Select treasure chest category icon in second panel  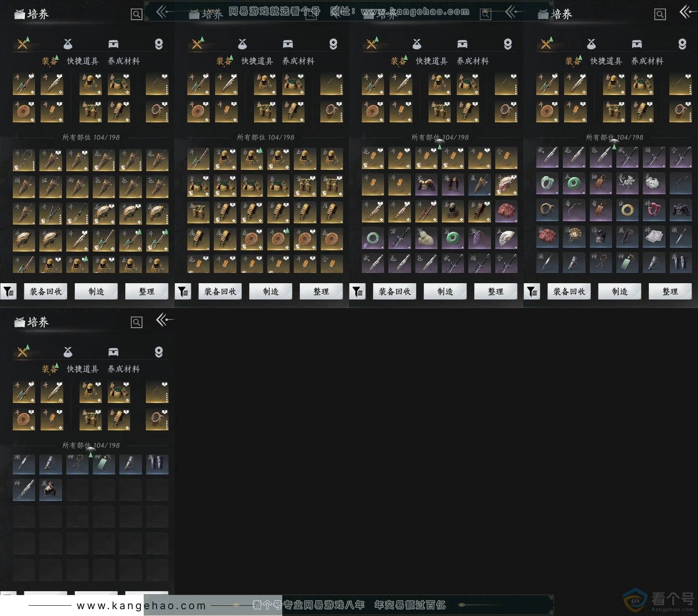[x=288, y=44]
